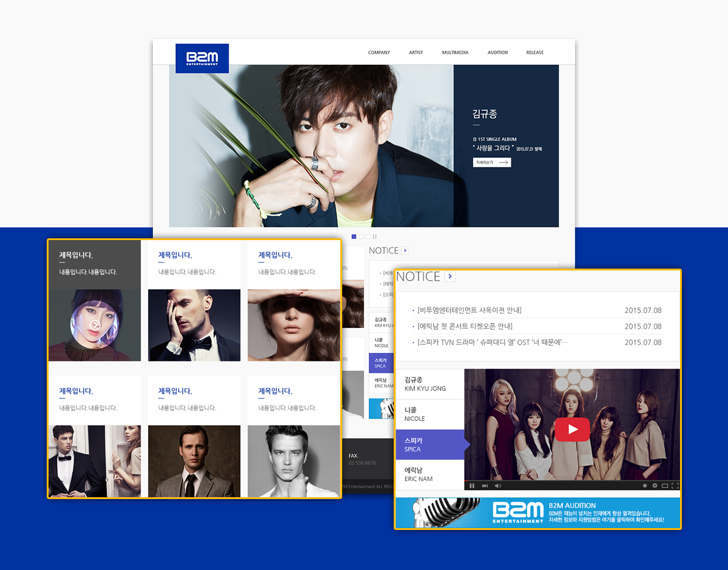Image resolution: width=728 pixels, height=570 pixels.
Task: Pause the banner slideshow
Action: 375,236
